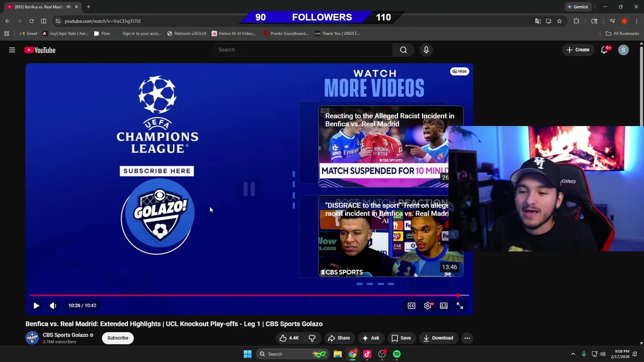This screenshot has height=362, width=644.
Task: Bookmark this page with the star icon
Action: coord(559,21)
